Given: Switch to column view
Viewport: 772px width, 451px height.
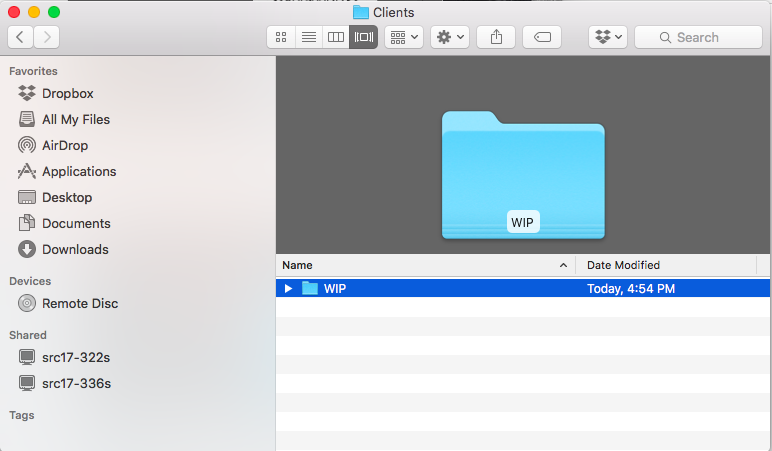Looking at the screenshot, I should pos(336,37).
